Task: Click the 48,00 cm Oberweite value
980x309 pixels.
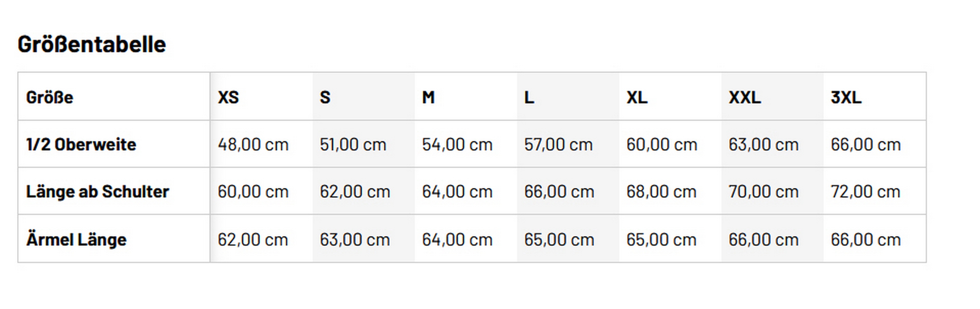Action: (x=253, y=145)
